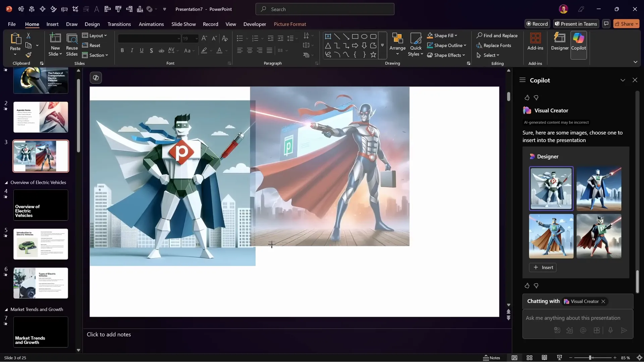Open the Shape Effects dropdown
Viewport: 644px width, 362px height.
446,55
